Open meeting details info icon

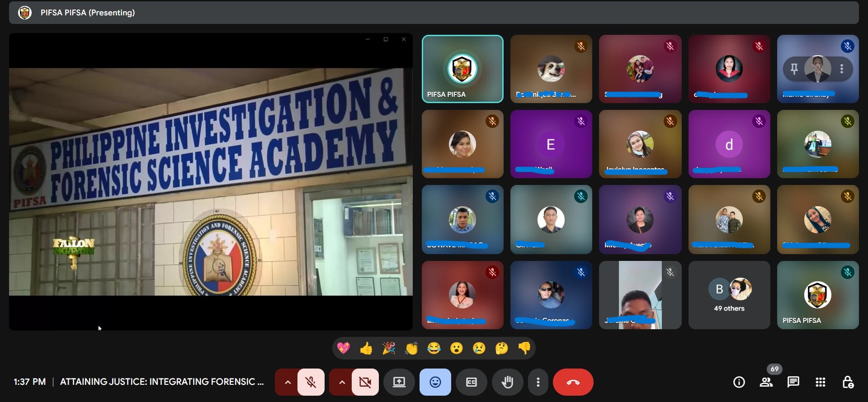point(739,382)
